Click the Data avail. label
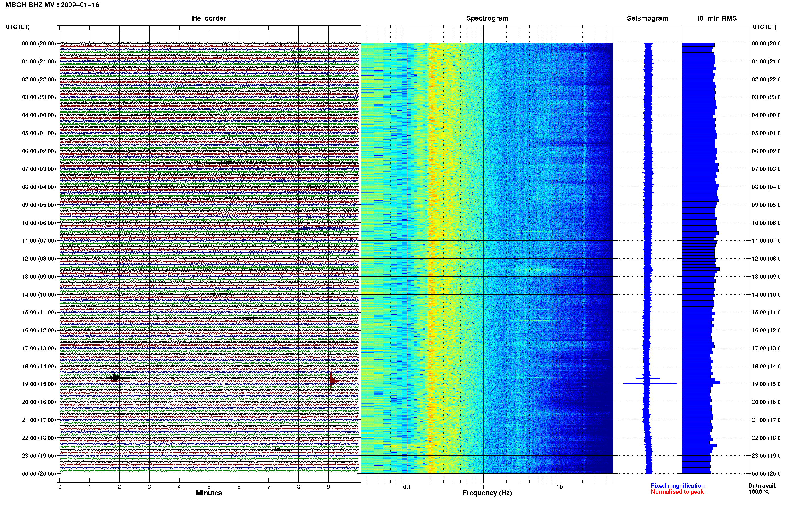812x508 pixels. (x=763, y=486)
